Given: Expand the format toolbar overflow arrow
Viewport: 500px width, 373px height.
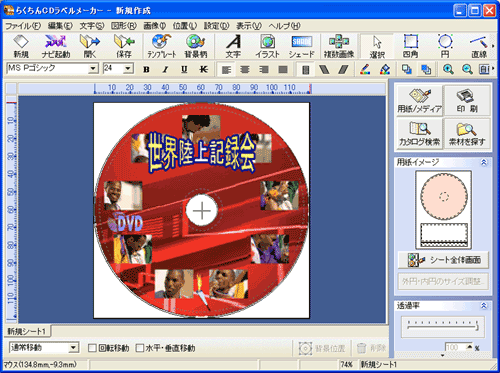Looking at the screenshot, I should 493,69.
